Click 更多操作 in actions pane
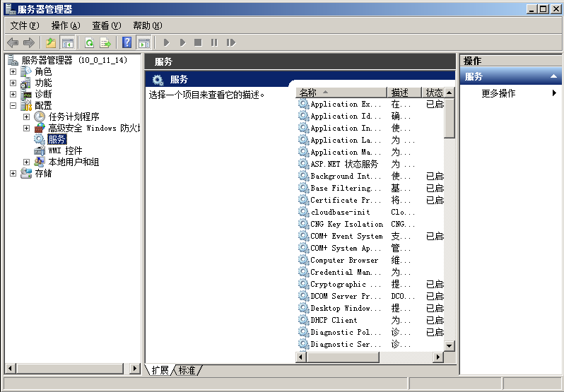 click(498, 93)
